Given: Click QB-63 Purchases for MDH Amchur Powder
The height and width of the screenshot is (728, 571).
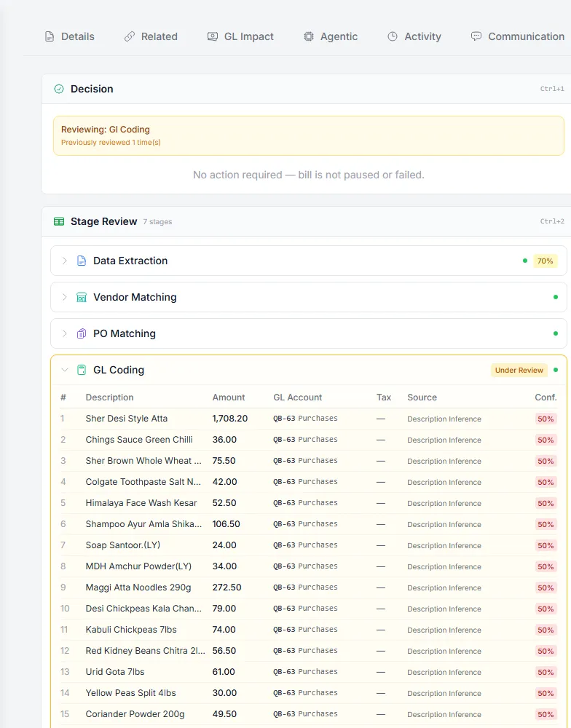Looking at the screenshot, I should 305,566.
